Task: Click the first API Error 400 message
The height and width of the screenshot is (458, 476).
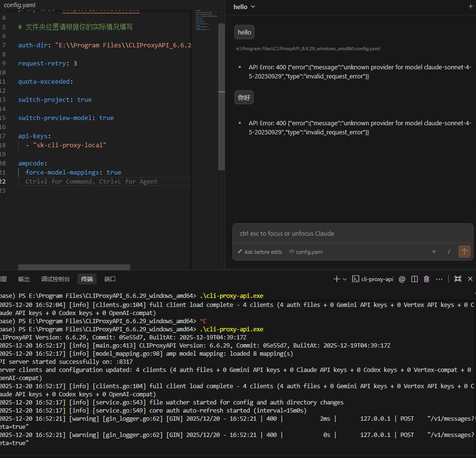Action: 360,72
